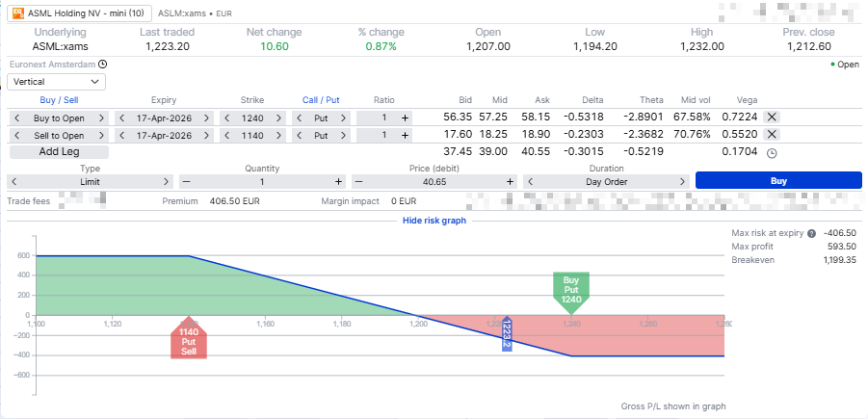Screen dimensions: 868x419
Task: Click the 17.60 bid price
Action: point(458,135)
